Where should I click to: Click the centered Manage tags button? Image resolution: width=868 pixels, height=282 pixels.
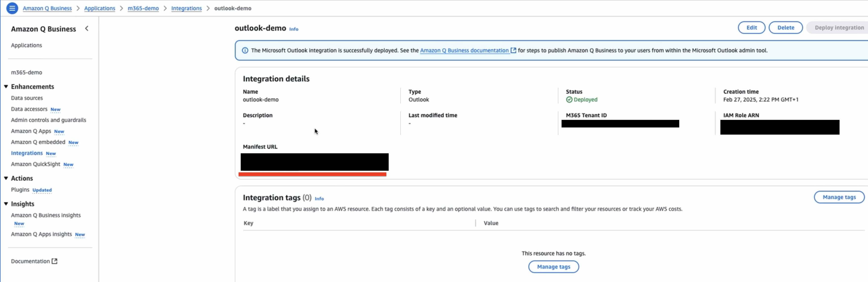click(553, 267)
